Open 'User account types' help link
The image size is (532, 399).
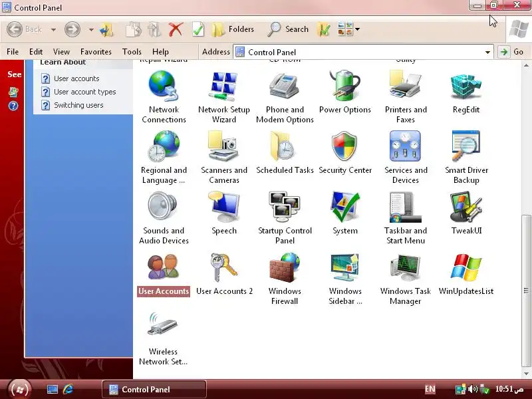[x=85, y=92]
